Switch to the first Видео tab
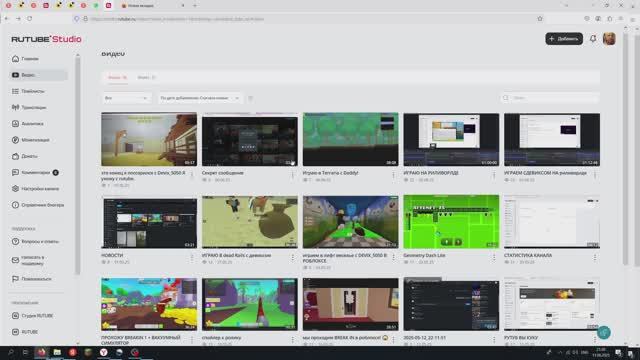Image resolution: width=640 pixels, height=360 pixels. (118, 78)
